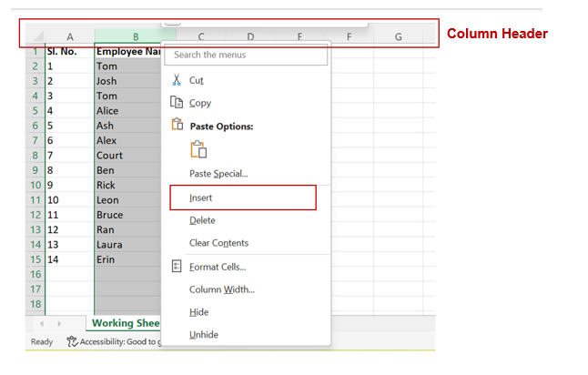
Task: Select row 8 header
Action: (x=35, y=156)
